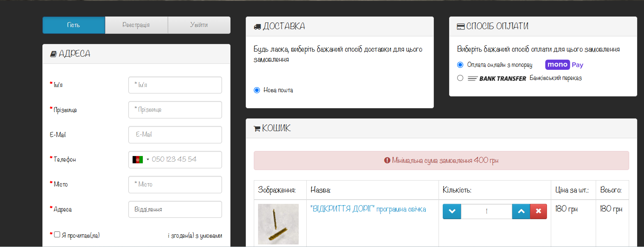The image size is (644, 247).
Task: Click the address book icon beside Адреса
Action: click(x=53, y=54)
